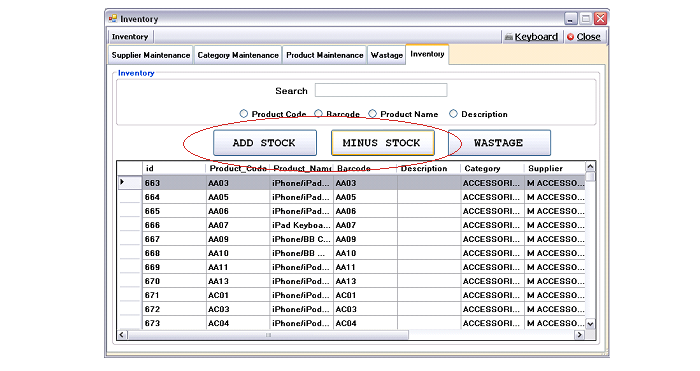Select Category cell in row 664

click(493, 197)
